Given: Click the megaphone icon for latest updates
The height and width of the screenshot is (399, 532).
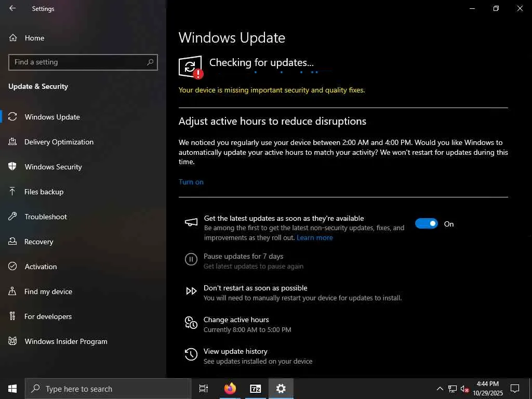Looking at the screenshot, I should point(191,222).
